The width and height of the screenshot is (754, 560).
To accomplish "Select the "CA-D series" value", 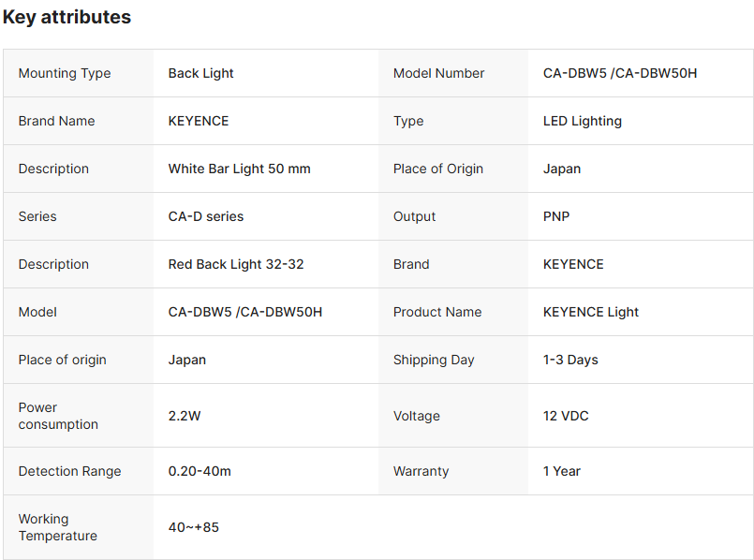I will coord(206,216).
